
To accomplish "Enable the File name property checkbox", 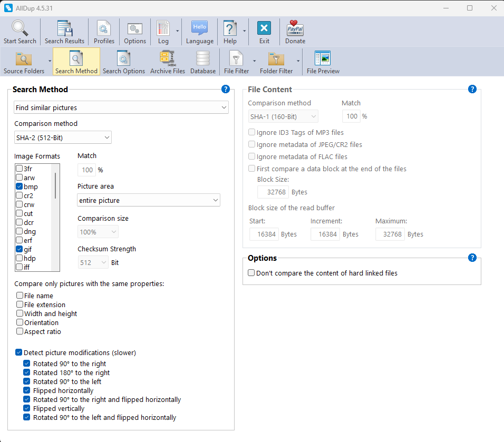I will [20, 296].
